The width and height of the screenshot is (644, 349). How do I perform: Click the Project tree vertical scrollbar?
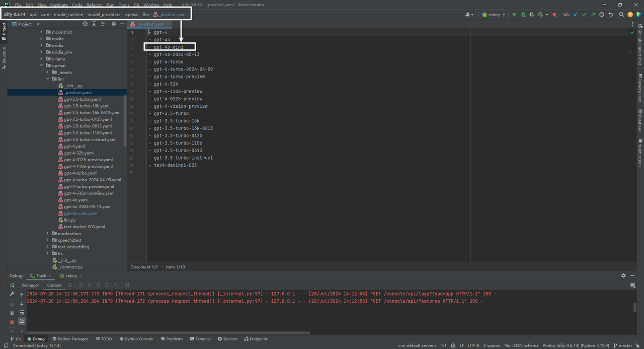(125, 121)
